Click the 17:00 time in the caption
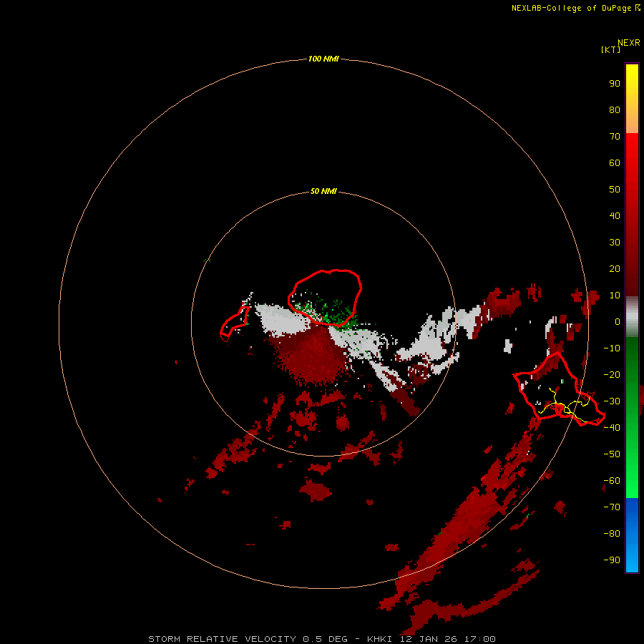644x644 pixels. [479, 639]
